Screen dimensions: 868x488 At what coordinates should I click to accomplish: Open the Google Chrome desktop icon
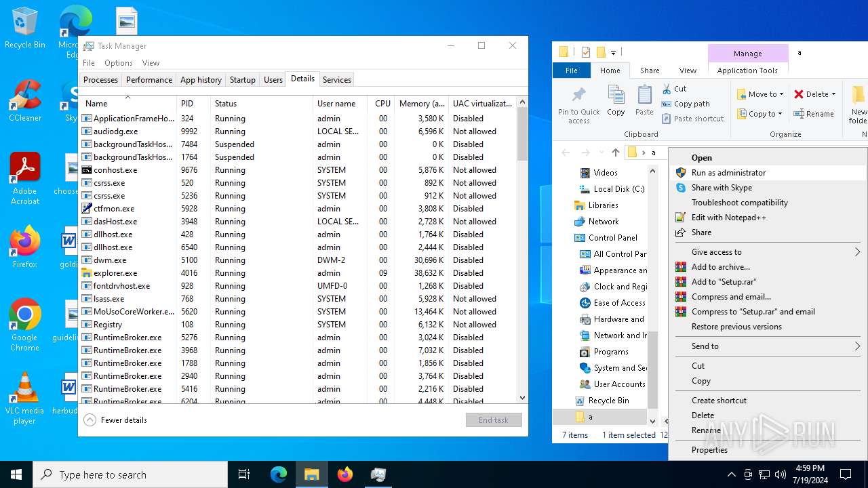click(24, 325)
